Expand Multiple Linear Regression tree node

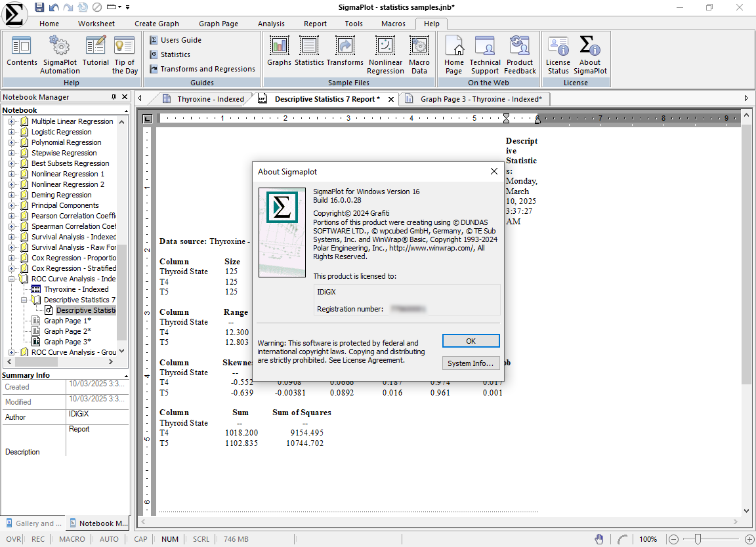click(12, 121)
